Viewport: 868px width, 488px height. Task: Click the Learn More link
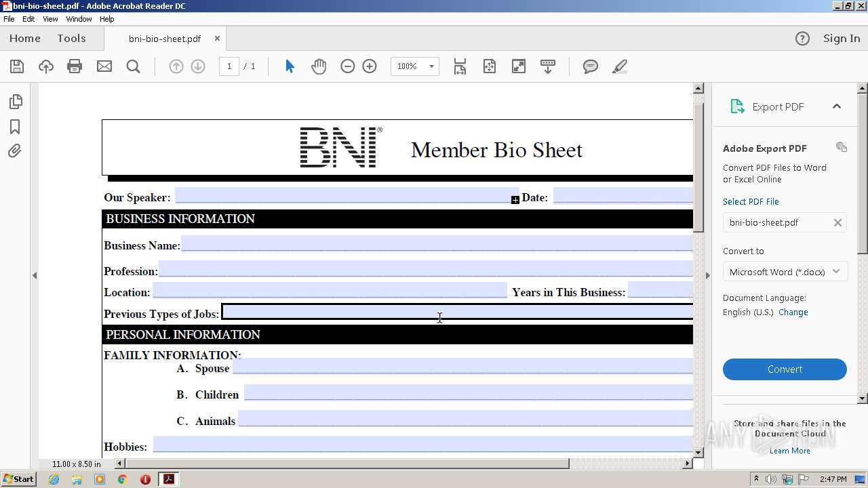(x=789, y=451)
